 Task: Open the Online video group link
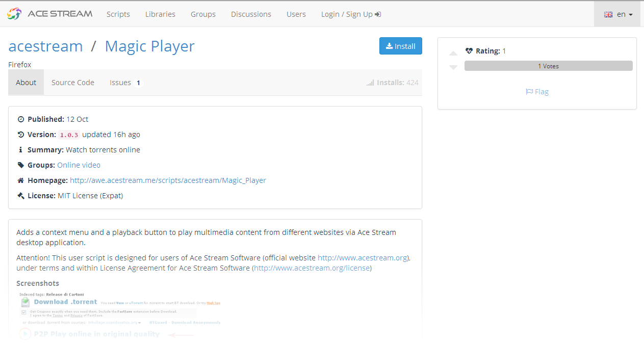pos(79,165)
